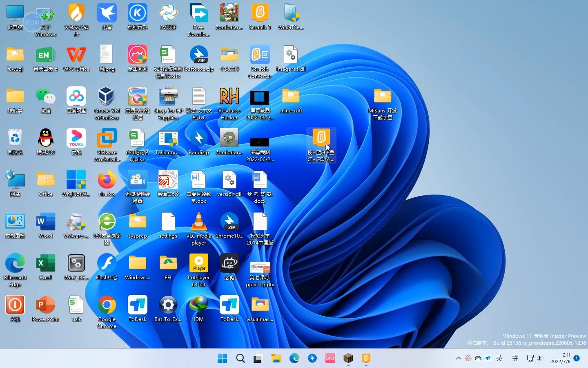This screenshot has height=368, width=588.
Task: Open File Explorer from the taskbar
Action: (276, 359)
